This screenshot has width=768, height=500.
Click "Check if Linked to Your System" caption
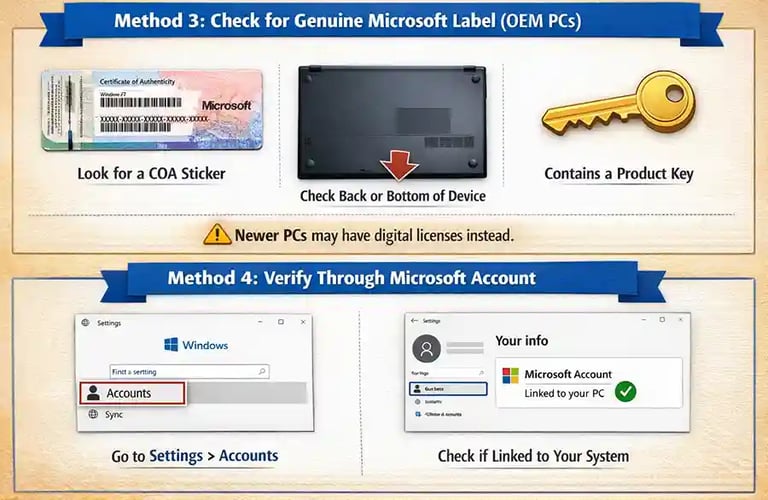pos(533,456)
